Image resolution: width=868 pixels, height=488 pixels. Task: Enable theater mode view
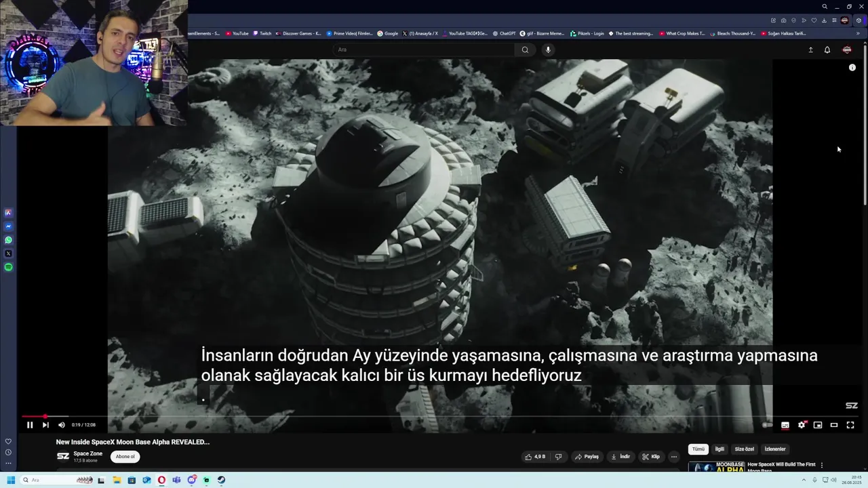[834, 425]
